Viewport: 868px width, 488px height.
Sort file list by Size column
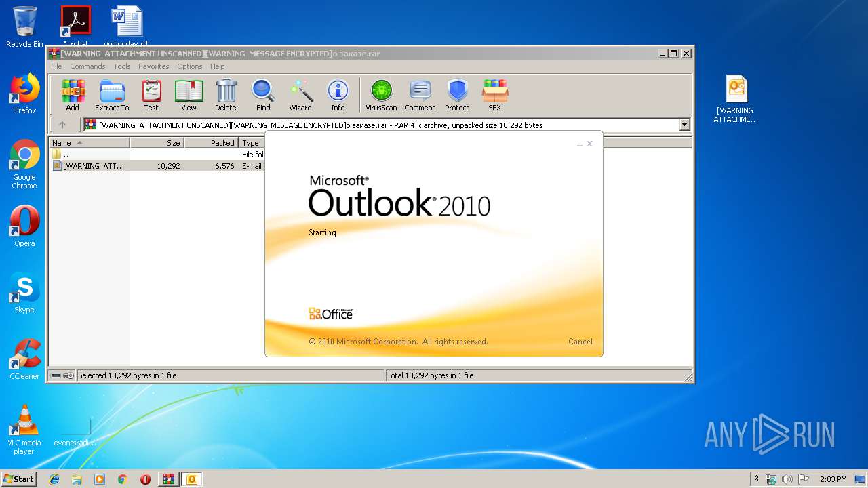click(x=157, y=143)
